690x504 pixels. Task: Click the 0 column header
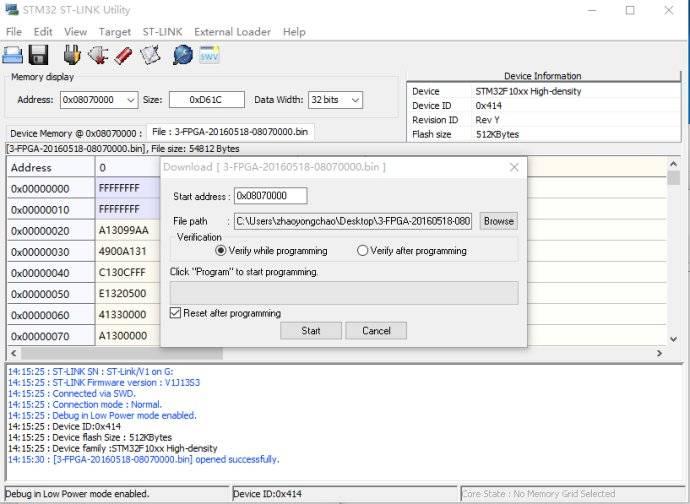click(x=128, y=168)
